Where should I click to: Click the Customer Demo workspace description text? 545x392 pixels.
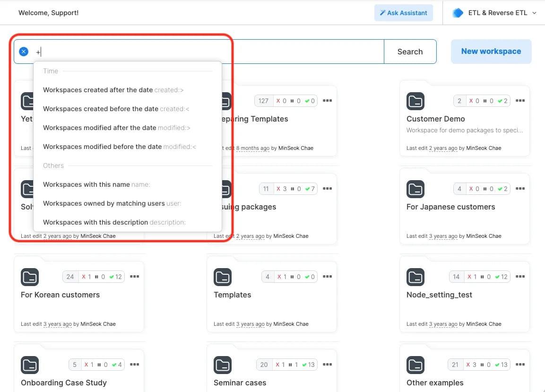pos(464,131)
